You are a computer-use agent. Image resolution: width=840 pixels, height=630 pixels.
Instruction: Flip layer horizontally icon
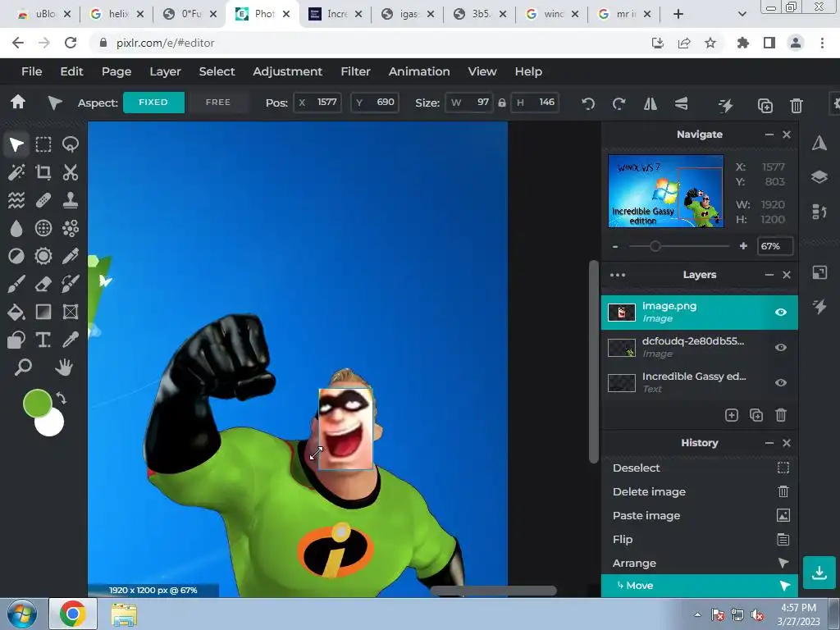pyautogui.click(x=651, y=104)
